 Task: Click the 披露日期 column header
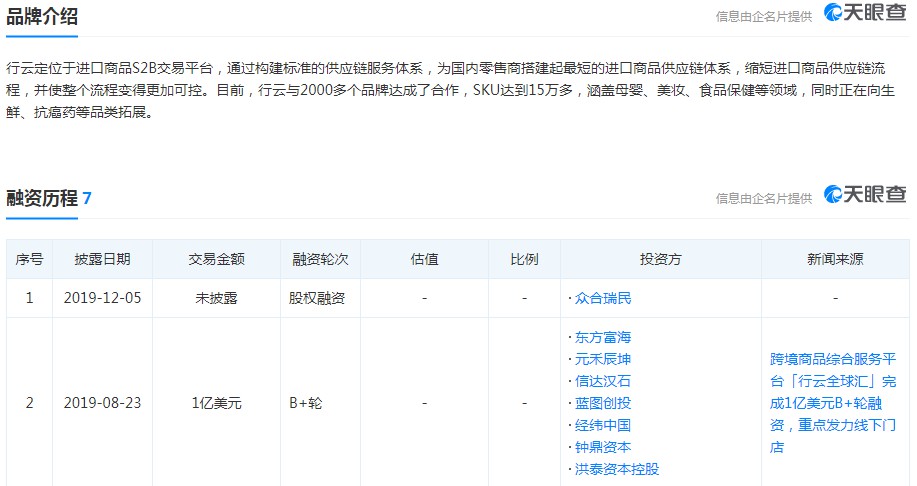tap(102, 259)
